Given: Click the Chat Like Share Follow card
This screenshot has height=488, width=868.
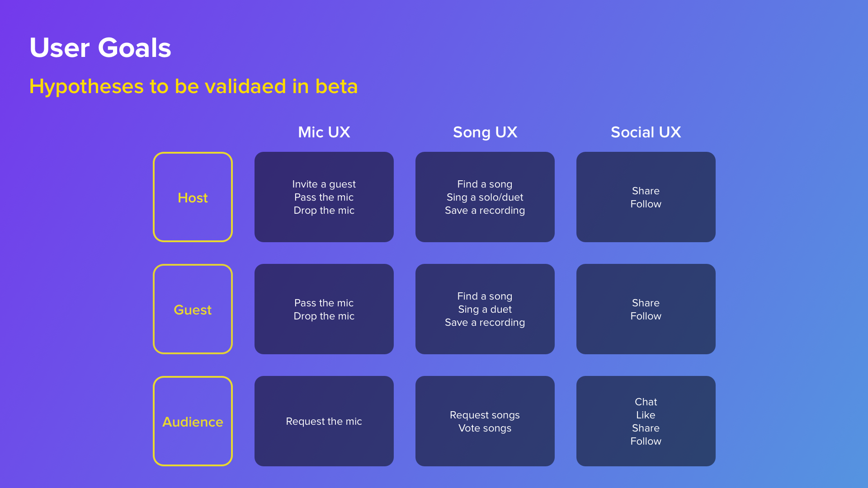Looking at the screenshot, I should click(646, 421).
